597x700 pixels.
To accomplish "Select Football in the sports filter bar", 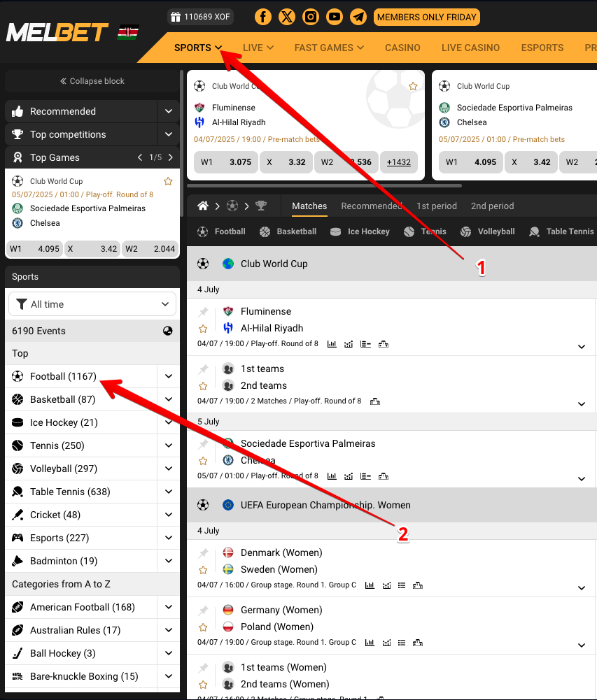I will [221, 231].
